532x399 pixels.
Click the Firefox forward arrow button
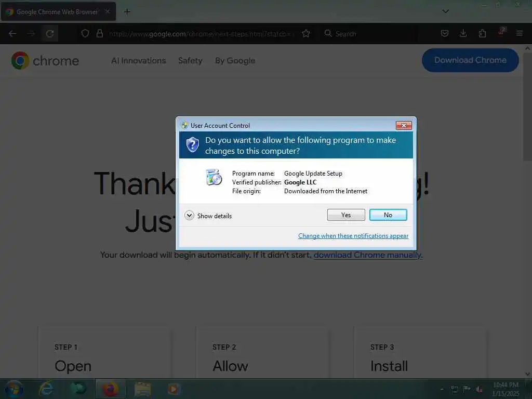31,34
